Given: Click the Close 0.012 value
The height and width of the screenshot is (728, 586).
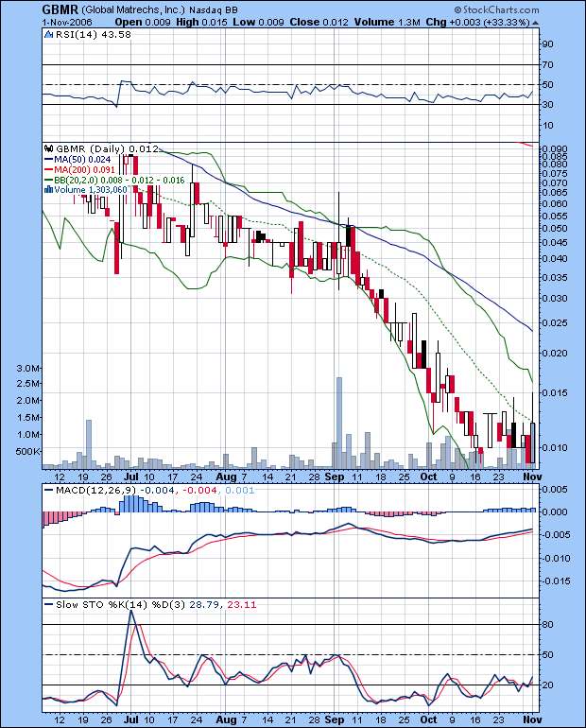Looking at the screenshot, I should (319, 23).
